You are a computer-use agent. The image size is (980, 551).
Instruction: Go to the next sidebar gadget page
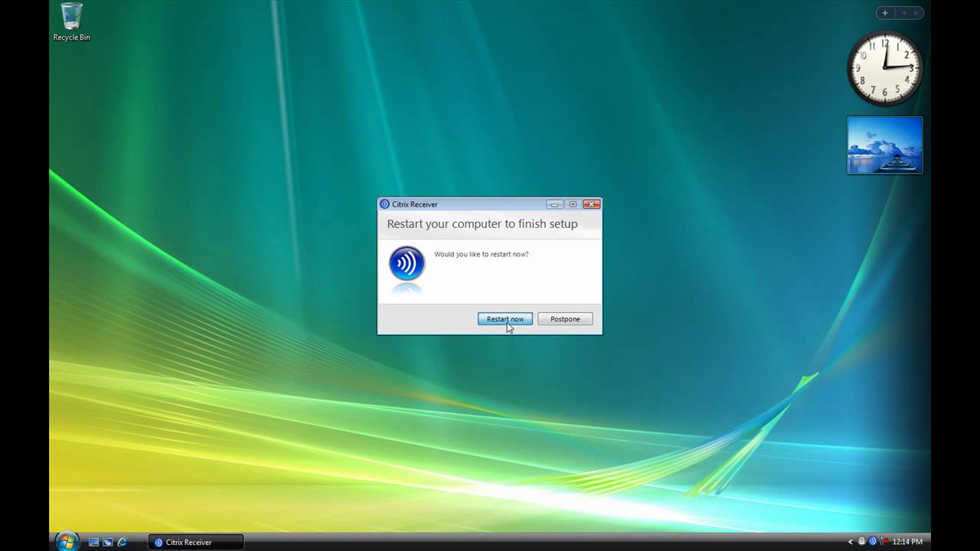(915, 13)
